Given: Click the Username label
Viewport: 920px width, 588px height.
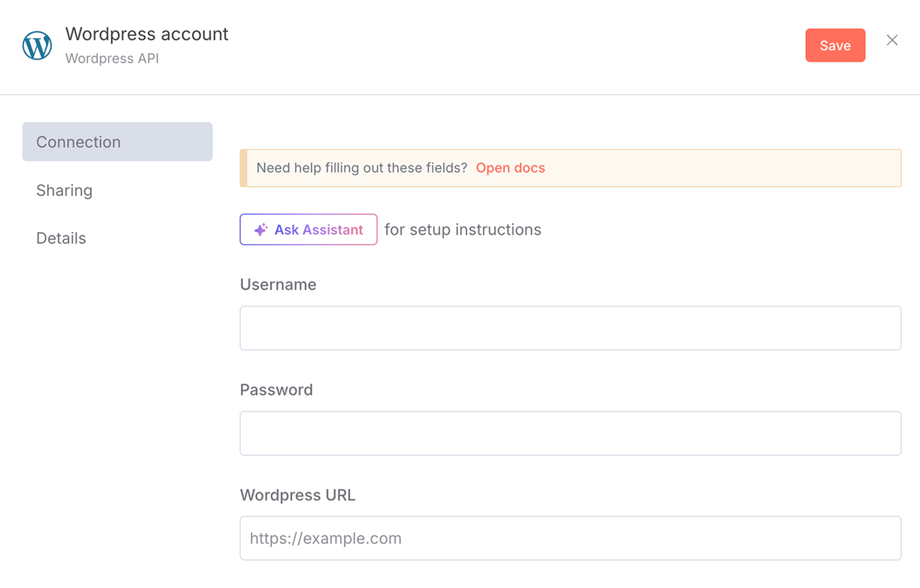Looking at the screenshot, I should 278,284.
